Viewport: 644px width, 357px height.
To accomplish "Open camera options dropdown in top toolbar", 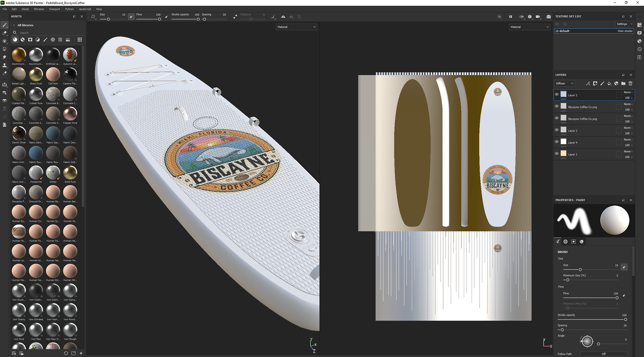I will tap(538, 17).
